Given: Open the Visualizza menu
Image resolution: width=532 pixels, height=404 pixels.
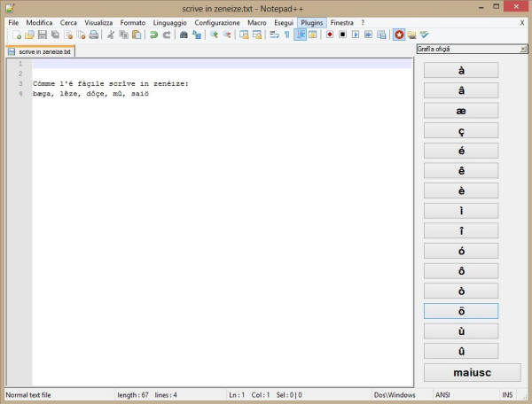Looking at the screenshot, I should pyautogui.click(x=98, y=23).
